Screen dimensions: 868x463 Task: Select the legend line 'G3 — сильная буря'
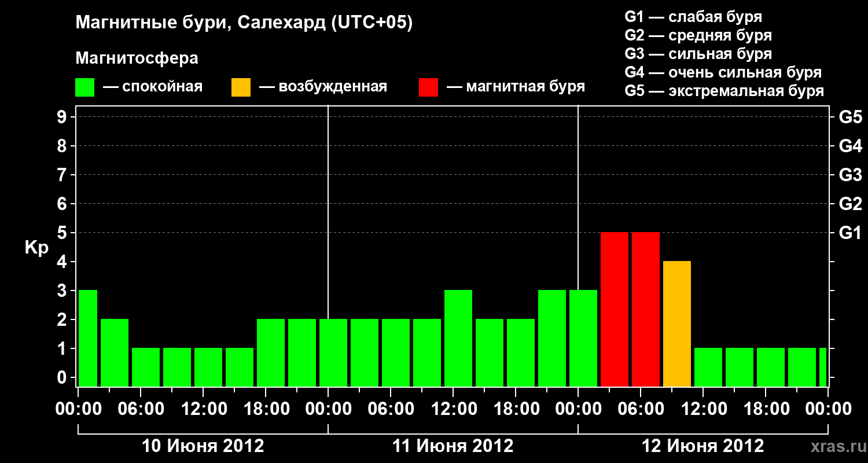click(698, 54)
